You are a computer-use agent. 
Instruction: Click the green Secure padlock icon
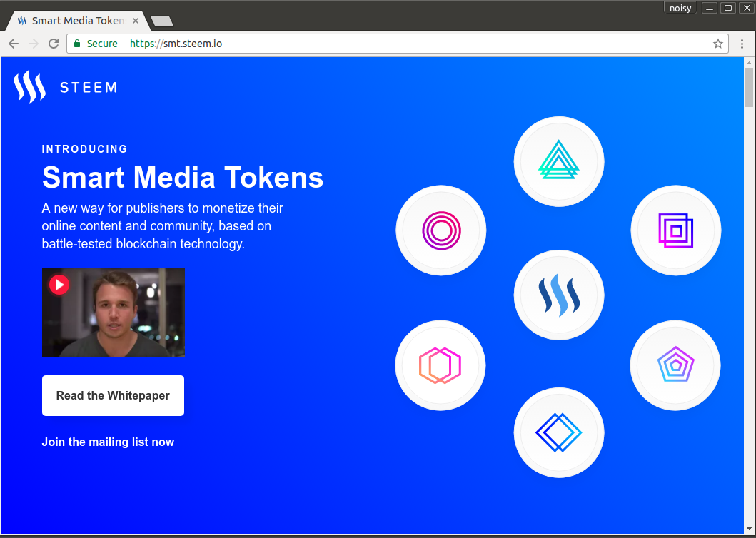coord(76,44)
